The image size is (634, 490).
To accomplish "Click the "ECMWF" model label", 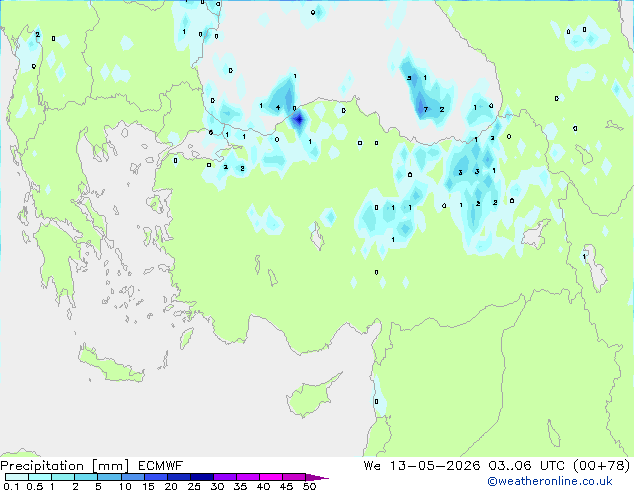I will [x=161, y=466].
